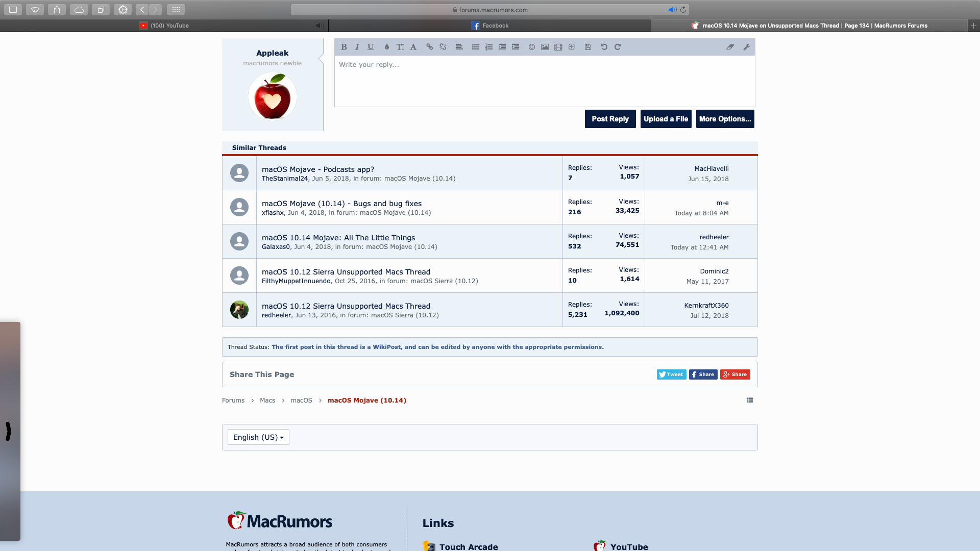Toggle italic formatting in reply editor

pos(357,47)
